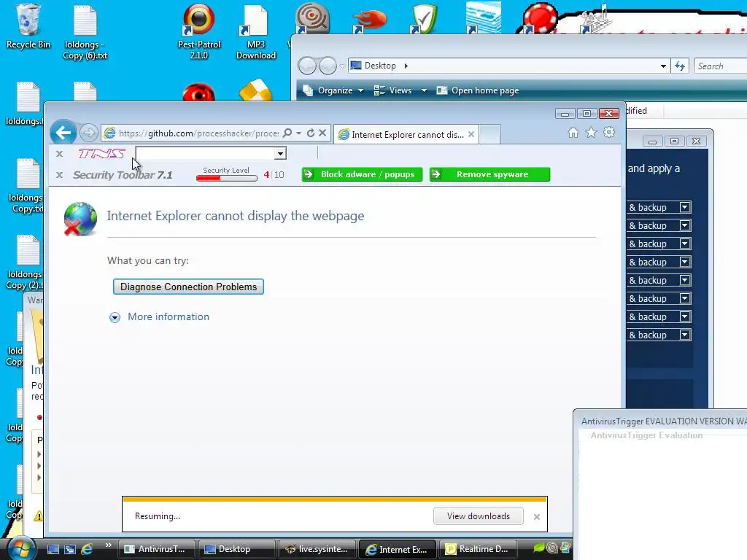Screen dimensions: 747x560
Task: Open the Internet Explorer Home icon
Action: point(573,133)
